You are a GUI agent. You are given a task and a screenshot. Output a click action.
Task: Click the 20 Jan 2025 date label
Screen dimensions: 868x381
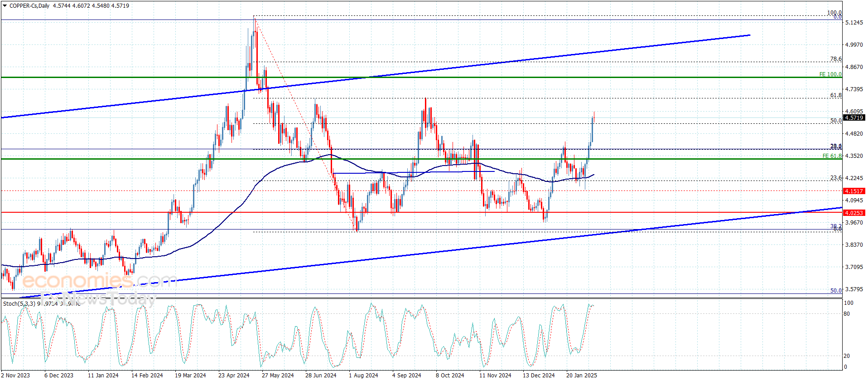[582, 376]
